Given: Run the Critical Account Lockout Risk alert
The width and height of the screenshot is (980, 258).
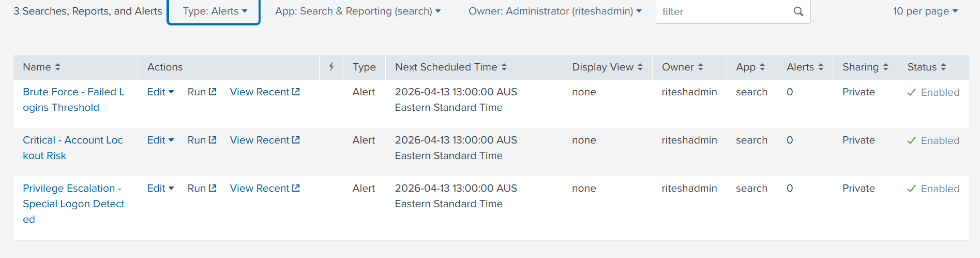Looking at the screenshot, I should (202, 140).
